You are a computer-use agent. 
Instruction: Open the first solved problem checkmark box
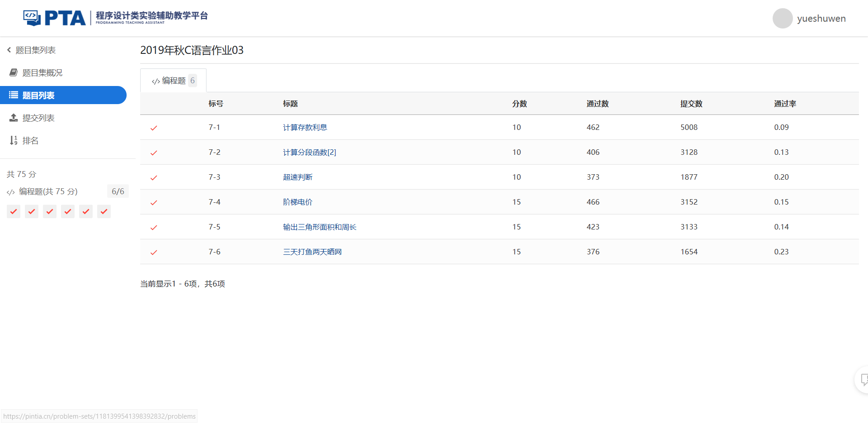pos(14,211)
